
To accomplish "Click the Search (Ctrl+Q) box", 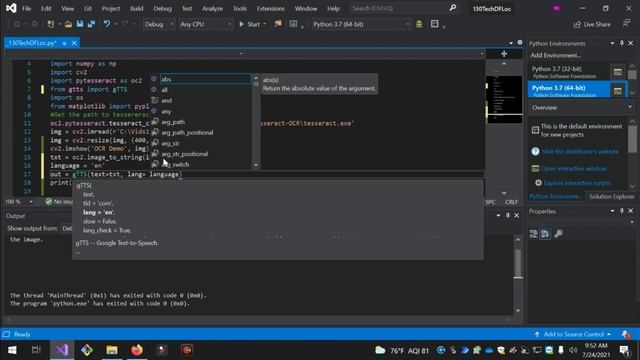I will (404, 8).
